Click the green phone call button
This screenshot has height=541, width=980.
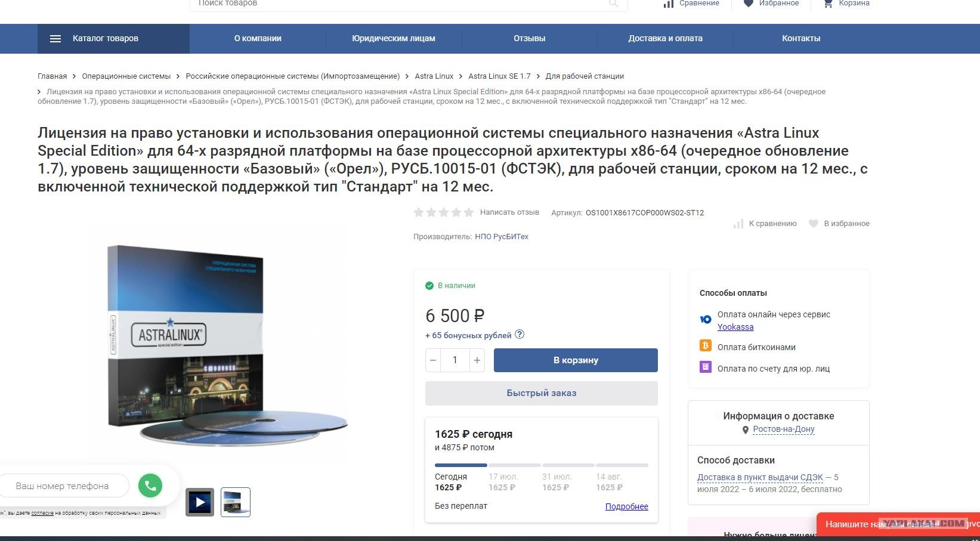tap(150, 486)
